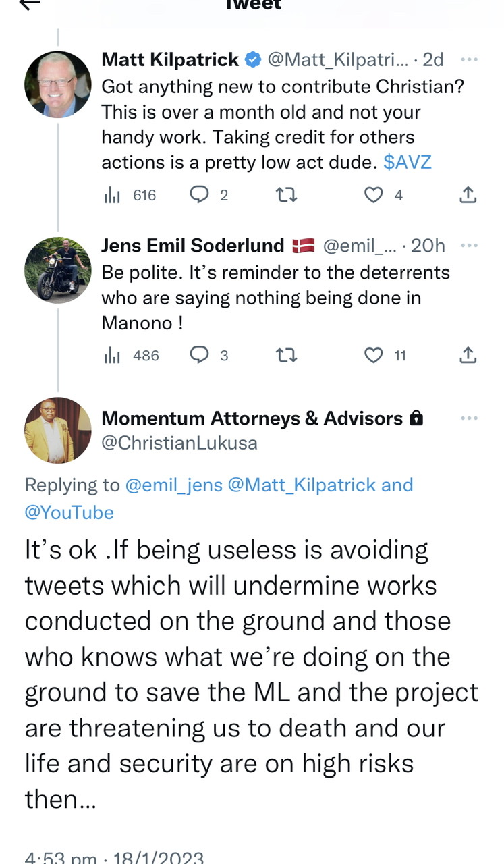The height and width of the screenshot is (864, 504).
Task: Open the @YouTube mention link
Action: (x=69, y=512)
